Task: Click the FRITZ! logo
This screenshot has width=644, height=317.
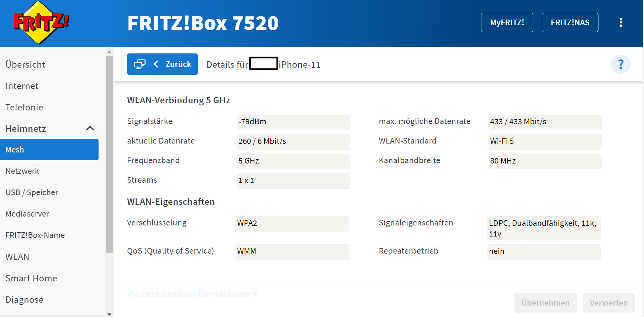Action: coord(41,23)
